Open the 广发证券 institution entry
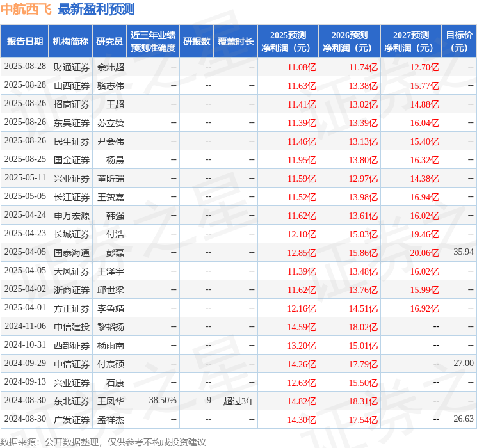This screenshot has width=477, height=448. (72, 419)
